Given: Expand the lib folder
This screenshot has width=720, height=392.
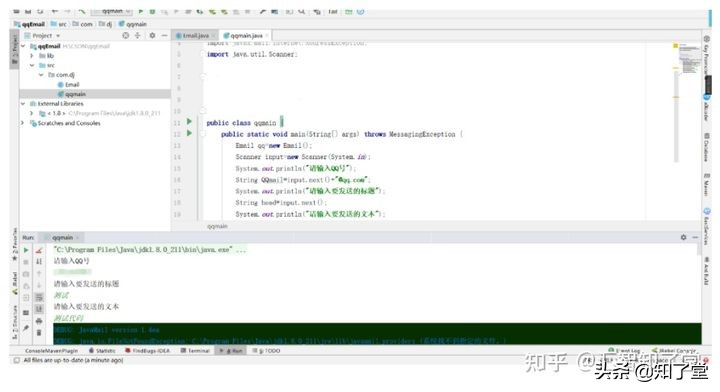Looking at the screenshot, I should pyautogui.click(x=32, y=56).
